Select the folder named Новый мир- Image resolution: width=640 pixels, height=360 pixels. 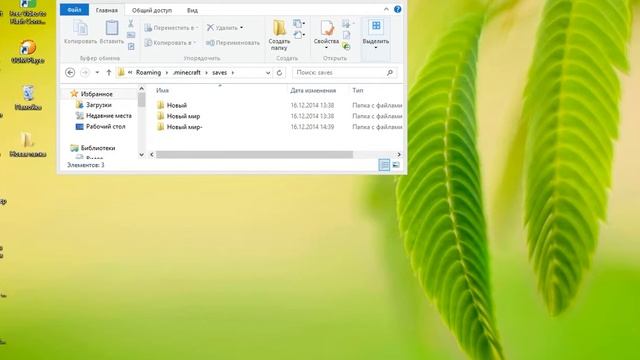click(x=184, y=127)
